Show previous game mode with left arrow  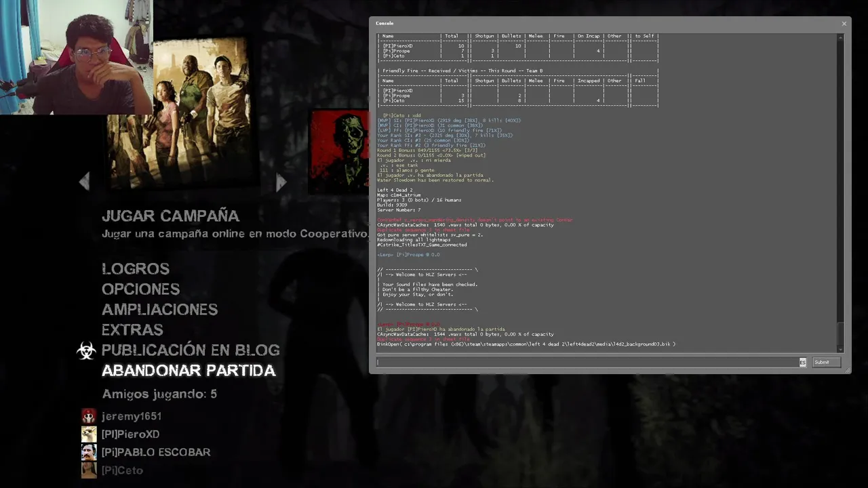(x=84, y=181)
